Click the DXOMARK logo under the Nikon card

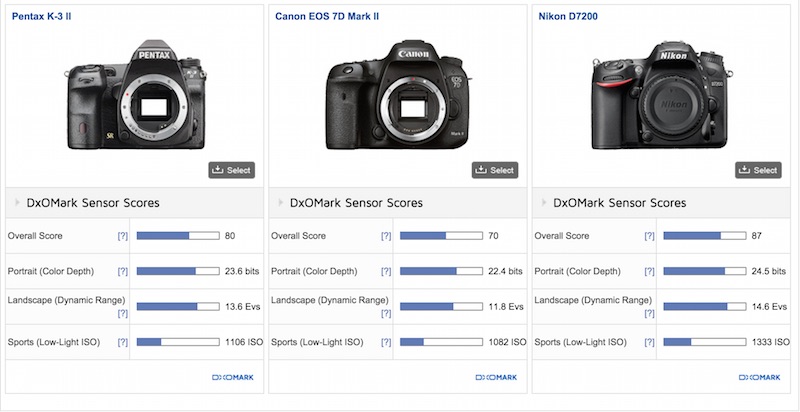click(759, 377)
